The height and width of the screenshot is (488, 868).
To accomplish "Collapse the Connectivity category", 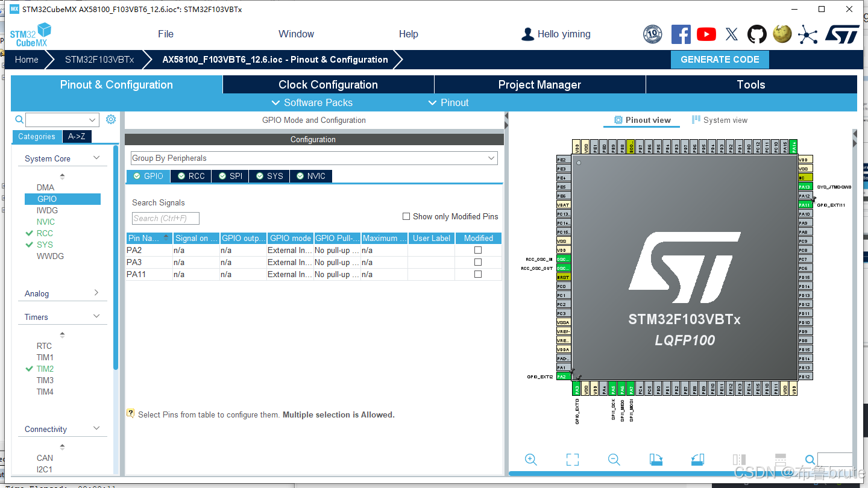I will tap(96, 428).
